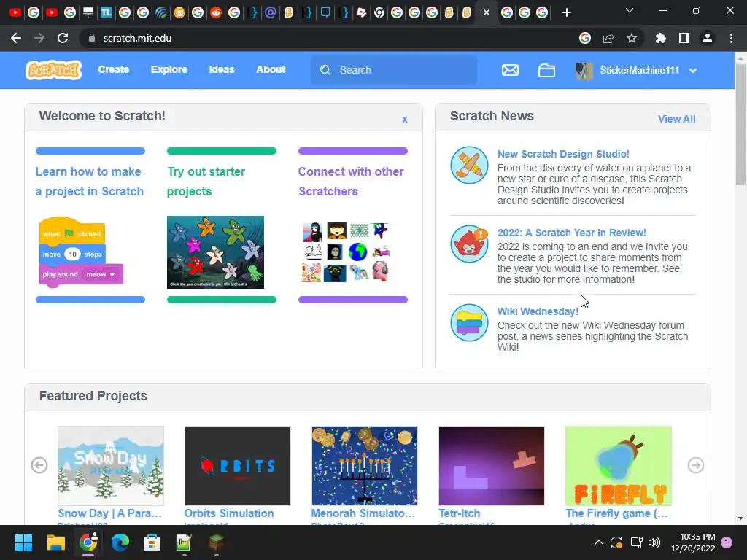This screenshot has width=747, height=560.
Task: Click the page vertical scrollbar
Action: click(740, 125)
